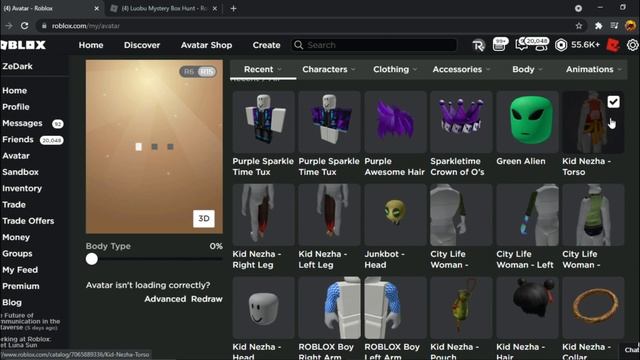This screenshot has width=640, height=360.
Task: Open the Roblox logo home link
Action: pyautogui.click(x=23, y=45)
